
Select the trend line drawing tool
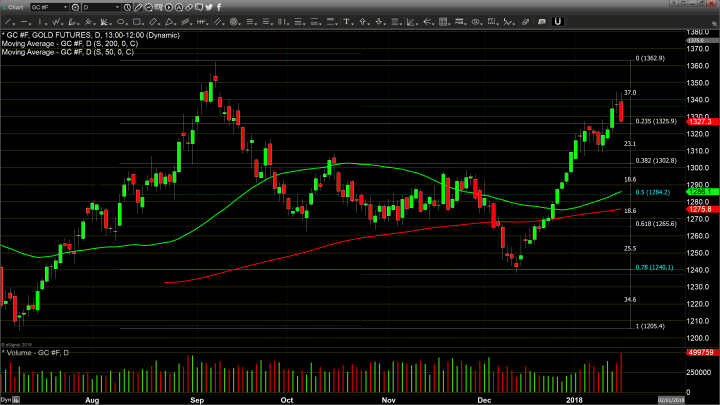tap(7, 22)
